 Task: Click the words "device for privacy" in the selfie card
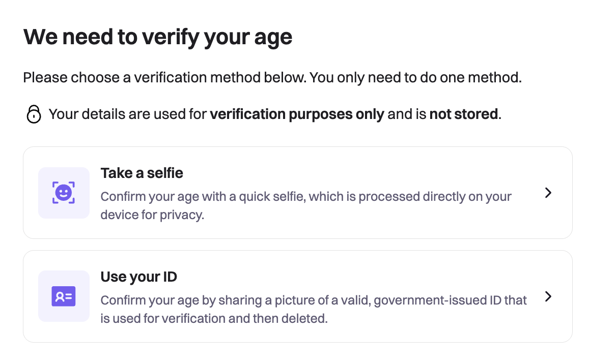[152, 215]
